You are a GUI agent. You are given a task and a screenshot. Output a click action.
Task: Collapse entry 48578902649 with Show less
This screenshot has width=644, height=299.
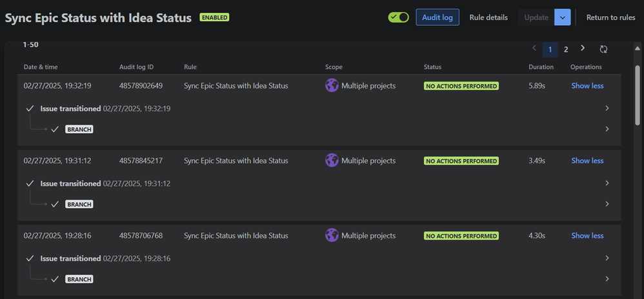587,86
